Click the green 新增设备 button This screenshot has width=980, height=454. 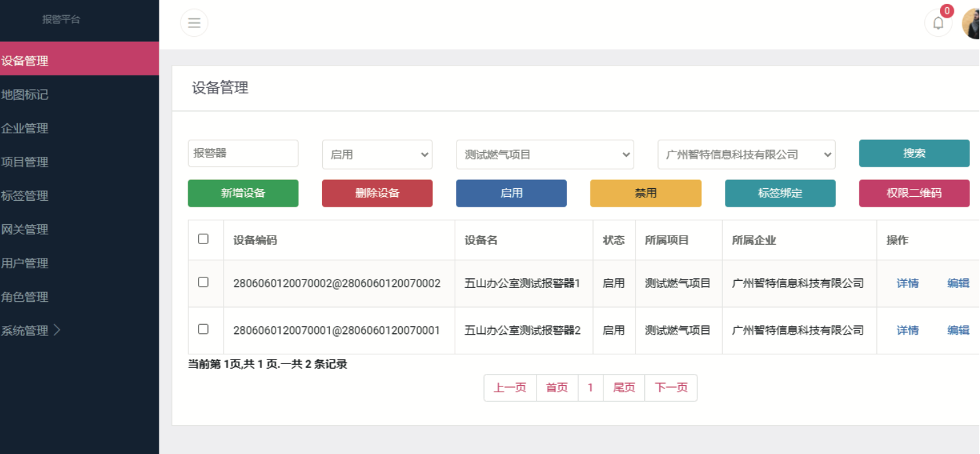(243, 194)
